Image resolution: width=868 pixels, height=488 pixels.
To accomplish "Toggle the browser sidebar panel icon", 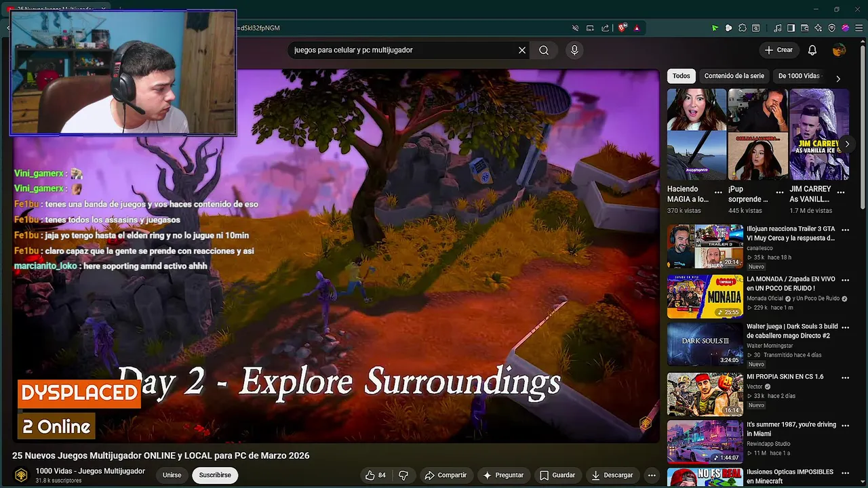I will click(791, 28).
